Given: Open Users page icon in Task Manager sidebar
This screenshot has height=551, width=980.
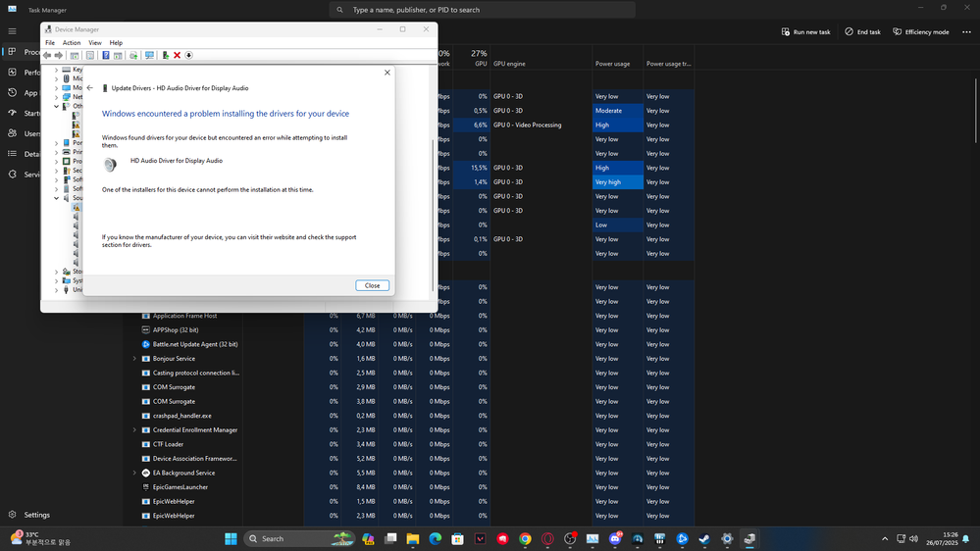Looking at the screenshot, I should pos(12,133).
